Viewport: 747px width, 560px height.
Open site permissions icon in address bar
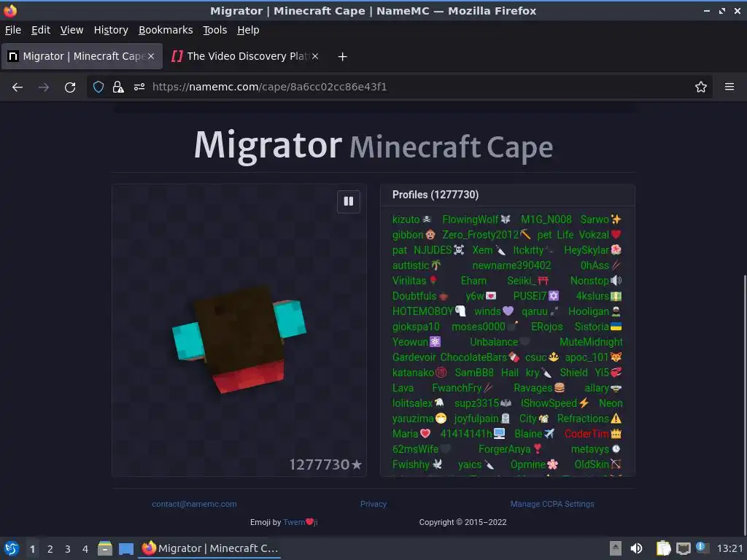[139, 87]
